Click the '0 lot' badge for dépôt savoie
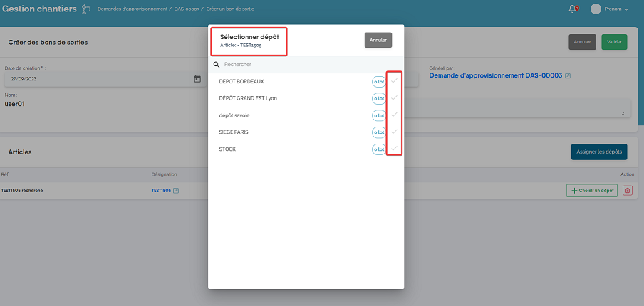 pyautogui.click(x=378, y=115)
